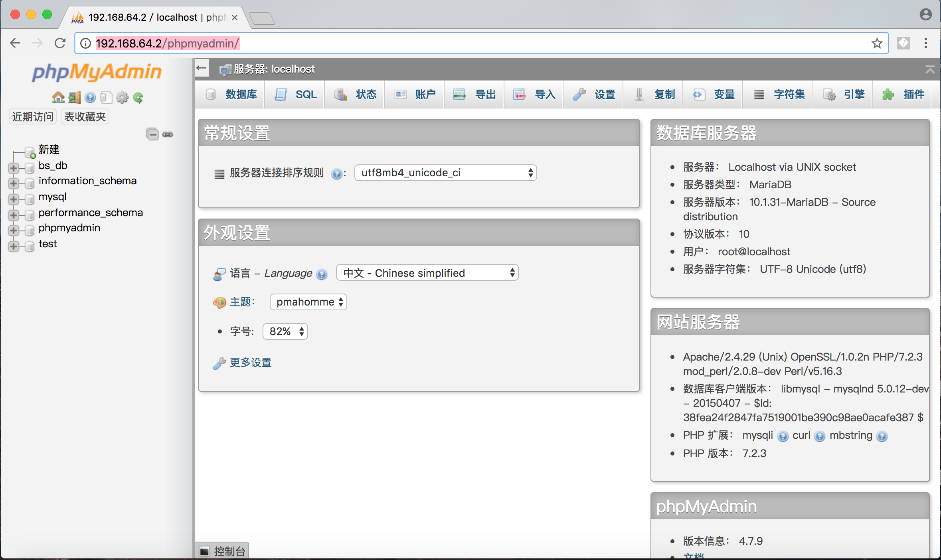Click the home icon in sidebar
This screenshot has width=941, height=560.
(58, 97)
